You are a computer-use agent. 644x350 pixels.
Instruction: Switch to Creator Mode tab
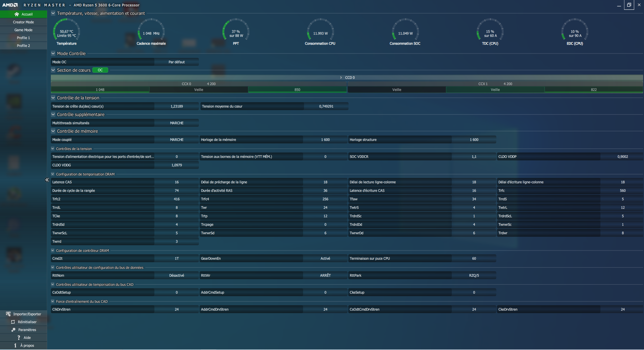click(x=23, y=22)
